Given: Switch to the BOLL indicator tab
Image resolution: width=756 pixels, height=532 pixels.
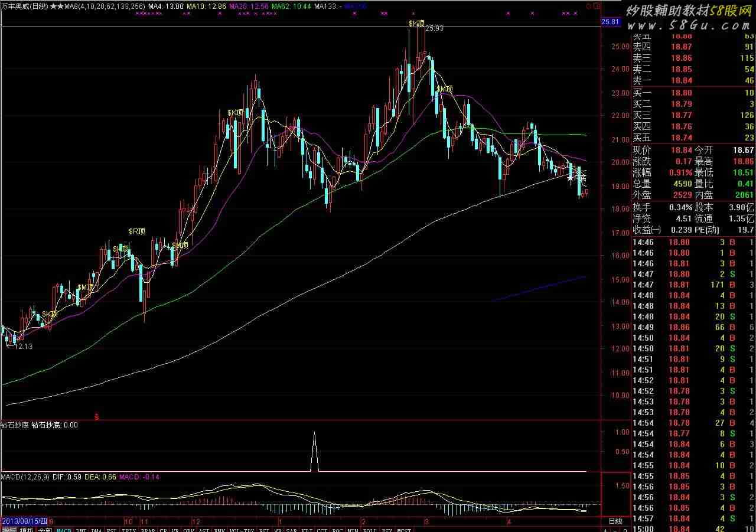Looking at the screenshot, I should tap(370, 530).
